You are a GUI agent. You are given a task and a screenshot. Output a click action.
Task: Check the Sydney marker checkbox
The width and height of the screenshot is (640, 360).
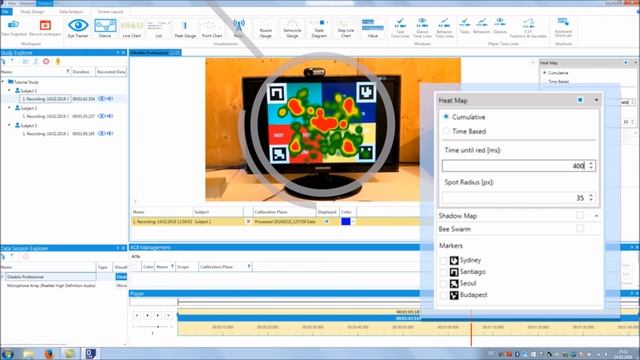444,260
